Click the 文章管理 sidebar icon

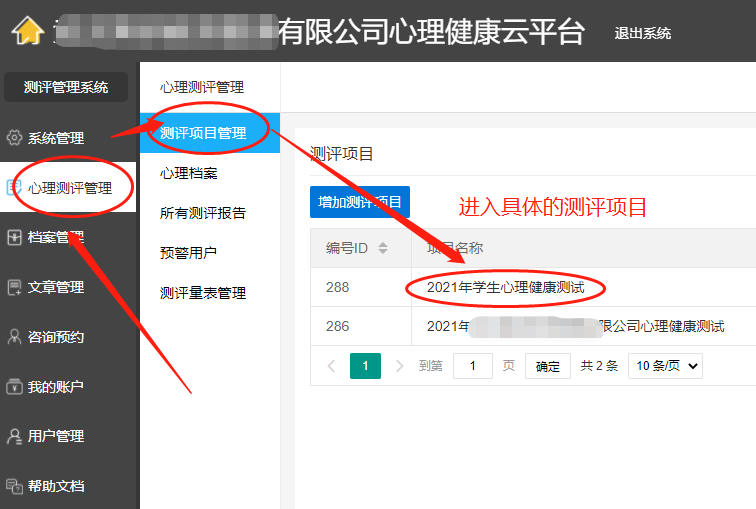[14, 287]
